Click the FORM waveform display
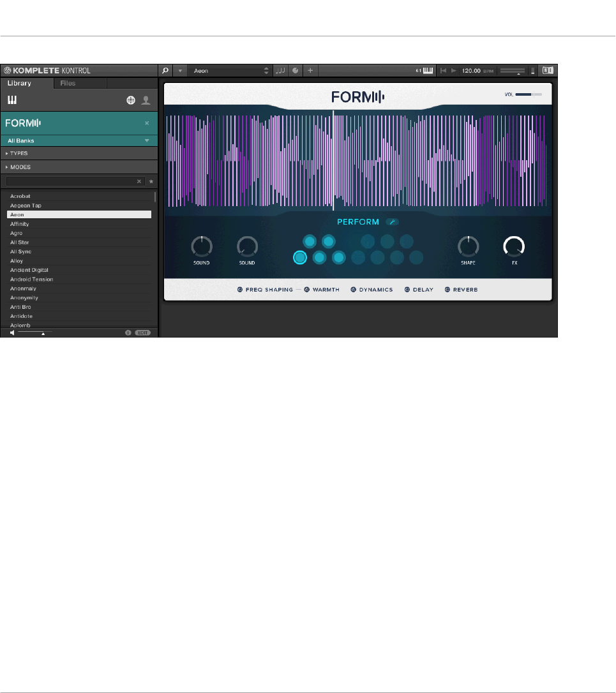 click(x=357, y=161)
